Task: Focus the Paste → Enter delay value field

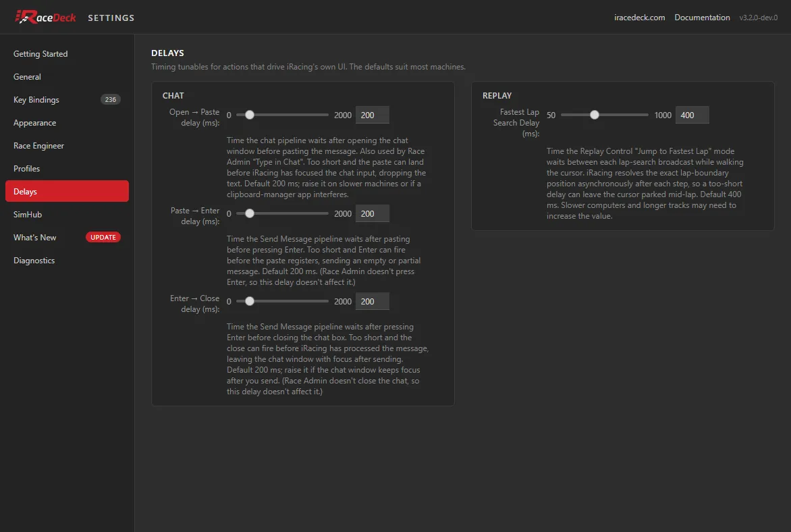Action: coord(373,213)
